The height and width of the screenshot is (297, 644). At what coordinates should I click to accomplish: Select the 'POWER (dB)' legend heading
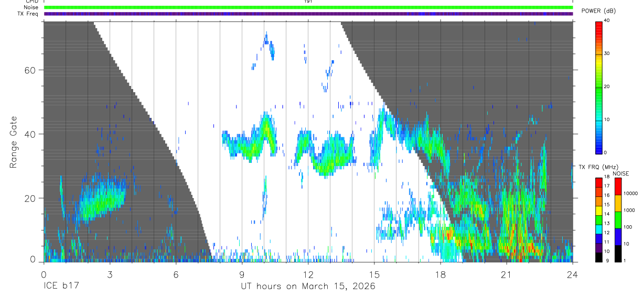[598, 11]
